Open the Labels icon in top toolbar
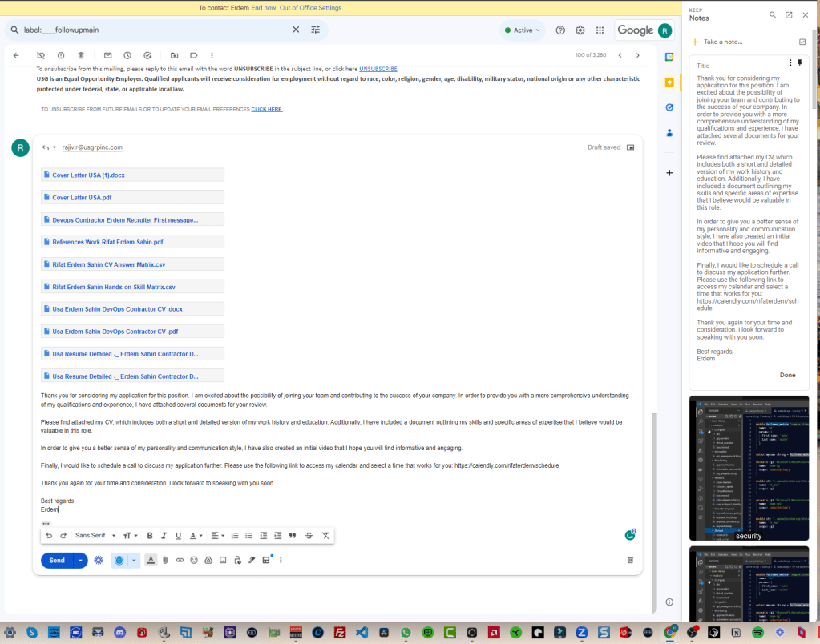The width and height of the screenshot is (820, 644). pos(193,55)
